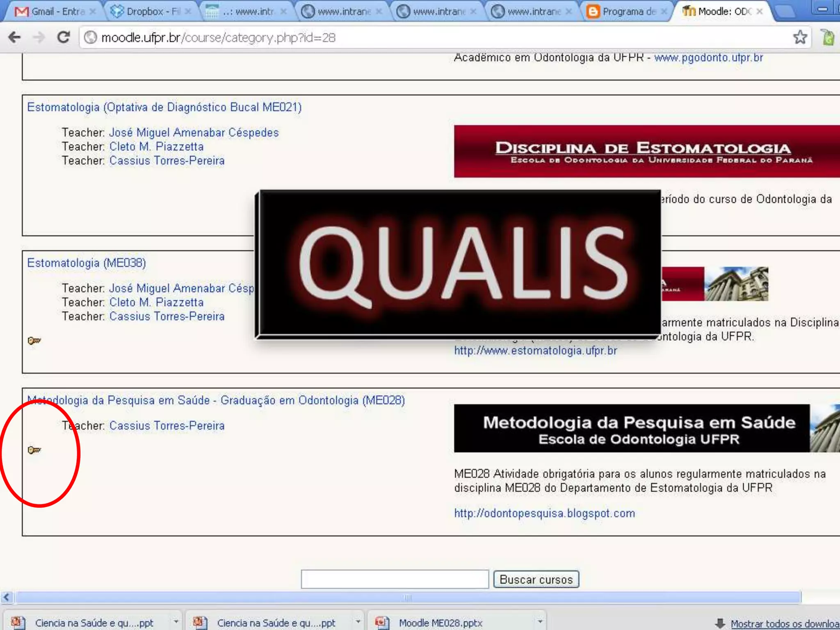Screen dimensions: 840x630
Task: Open Cassius Torres-Pereira link under Metodologia course
Action: (x=167, y=426)
